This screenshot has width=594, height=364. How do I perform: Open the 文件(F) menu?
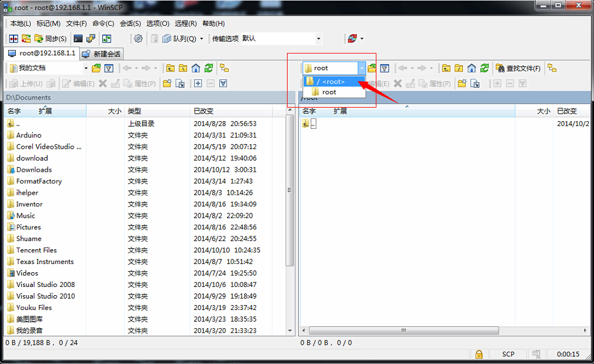[x=76, y=24]
